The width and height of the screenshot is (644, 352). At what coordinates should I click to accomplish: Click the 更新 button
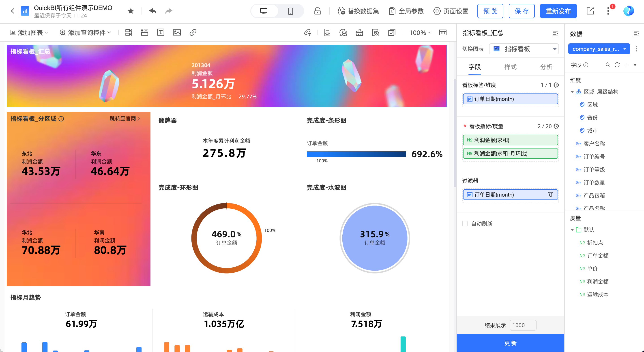pyautogui.click(x=510, y=343)
